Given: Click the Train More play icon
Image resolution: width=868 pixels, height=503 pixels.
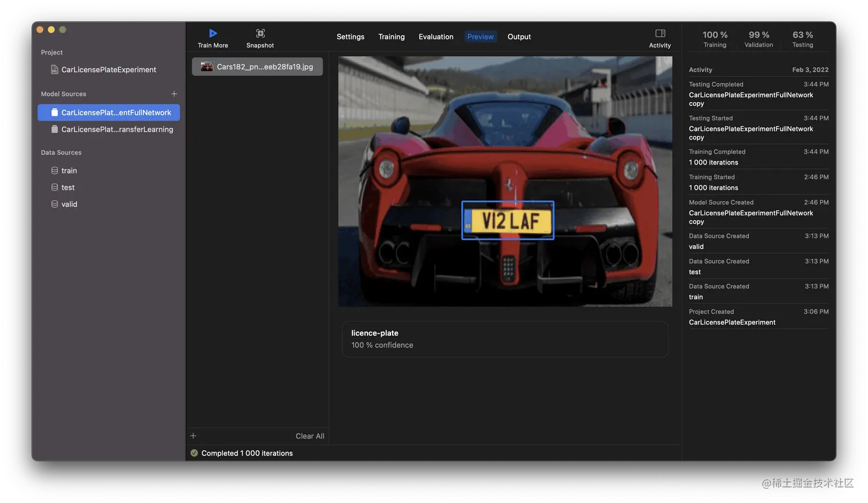Looking at the screenshot, I should click(x=213, y=33).
